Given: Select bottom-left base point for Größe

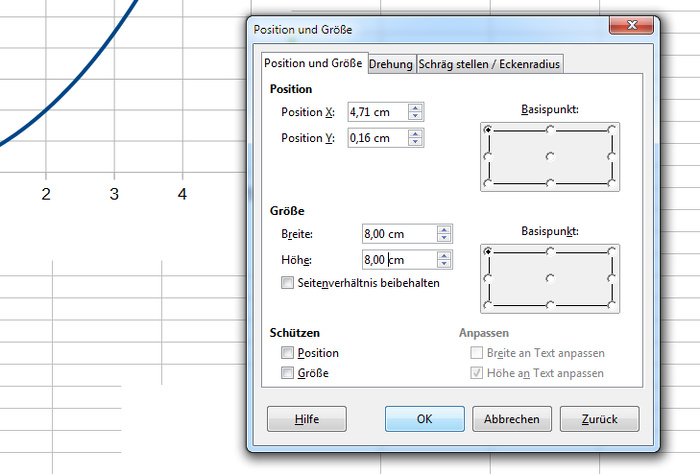Looking at the screenshot, I should [488, 305].
